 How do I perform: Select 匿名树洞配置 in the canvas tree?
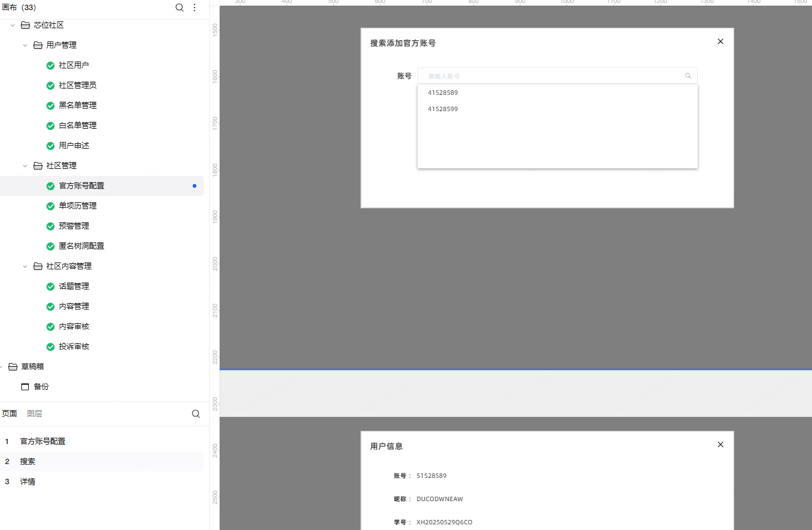point(82,246)
